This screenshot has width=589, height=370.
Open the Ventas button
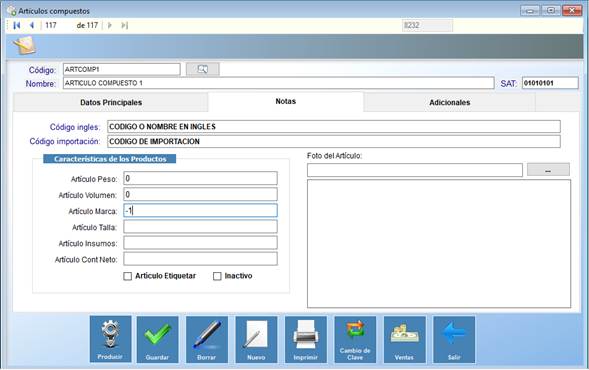[405, 339]
